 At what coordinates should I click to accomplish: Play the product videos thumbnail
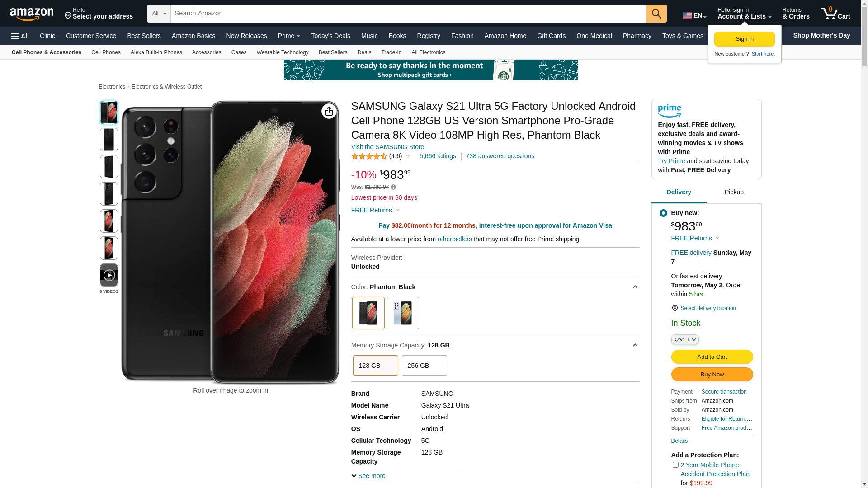tap(109, 275)
